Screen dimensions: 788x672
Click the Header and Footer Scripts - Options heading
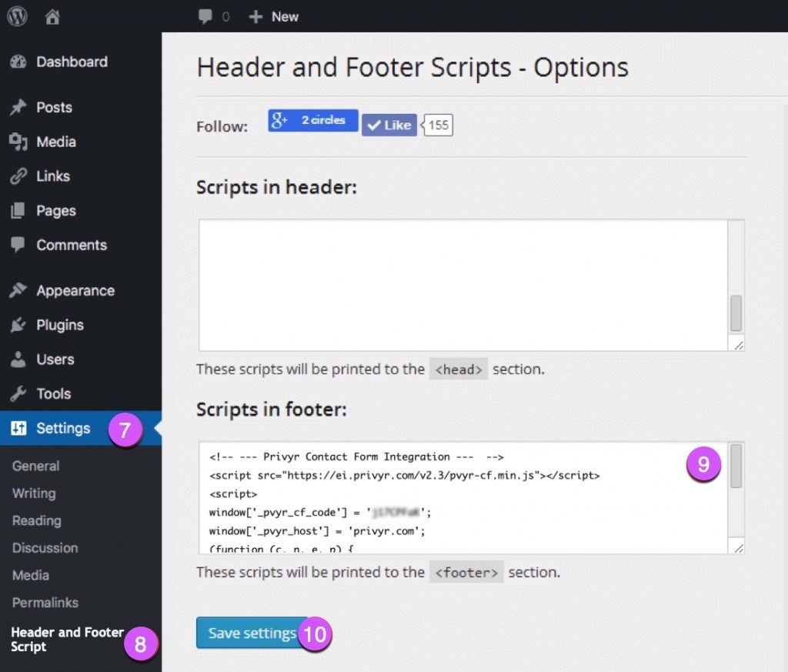click(412, 67)
